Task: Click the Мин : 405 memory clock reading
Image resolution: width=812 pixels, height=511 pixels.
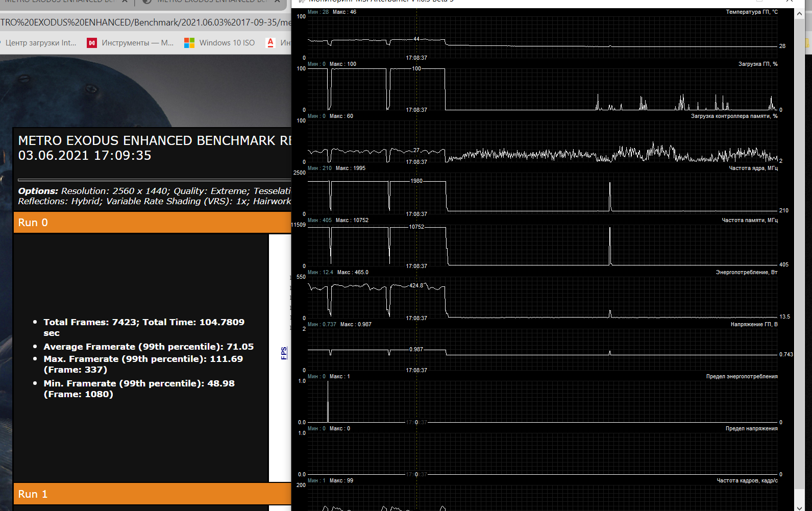Action: 320,220
